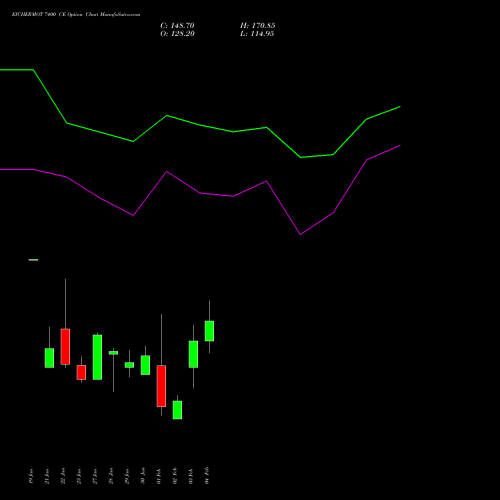Screen dimensions: 500x500
Task: Select the 19 Jan date label
Action: [x=31, y=476]
